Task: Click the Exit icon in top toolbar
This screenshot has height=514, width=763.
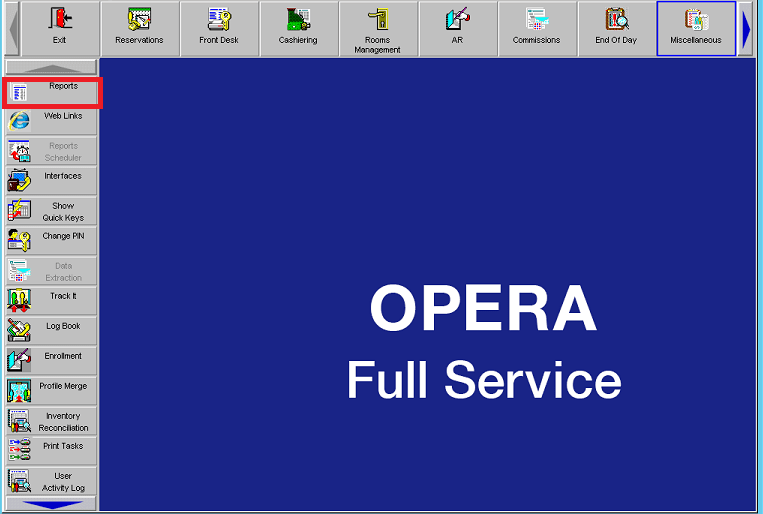Action: [60, 28]
